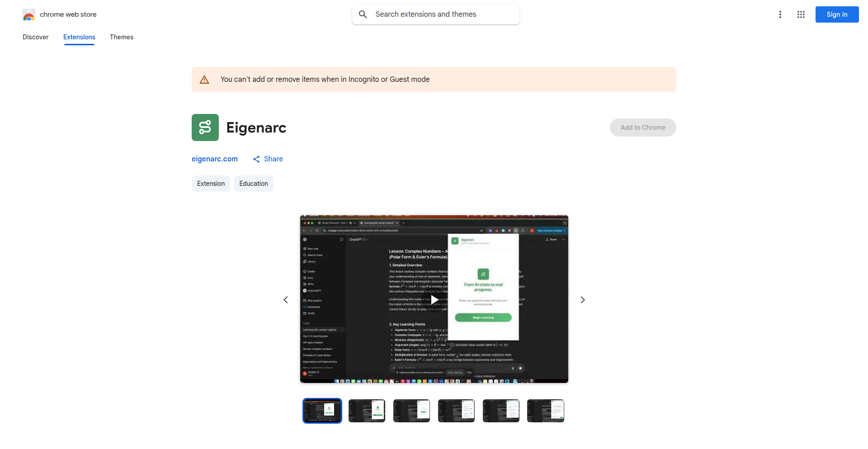This screenshot has width=868, height=449.
Task: Click the chrome web store title text
Action: [68, 14]
